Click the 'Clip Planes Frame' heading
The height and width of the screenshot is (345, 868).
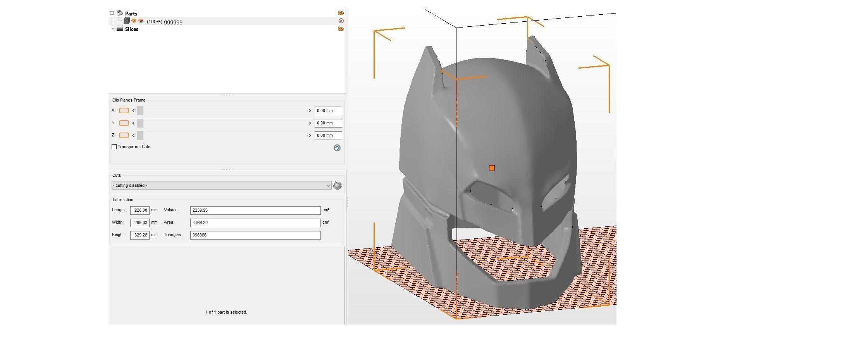[x=129, y=100]
